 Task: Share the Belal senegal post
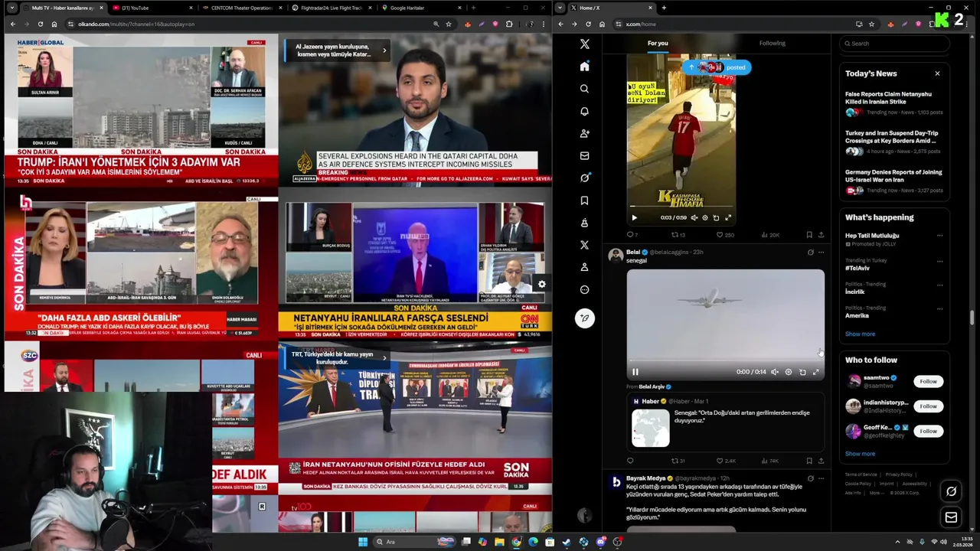click(821, 461)
